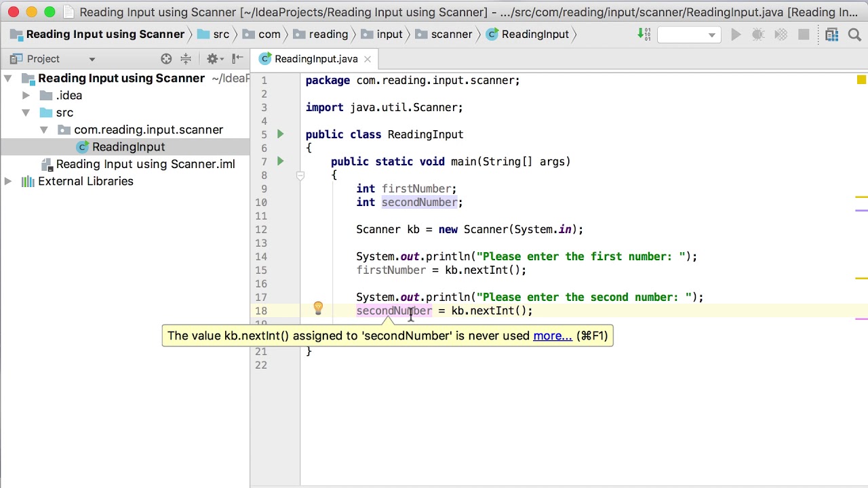
Task: Expand the .idea folder
Action: point(26,96)
